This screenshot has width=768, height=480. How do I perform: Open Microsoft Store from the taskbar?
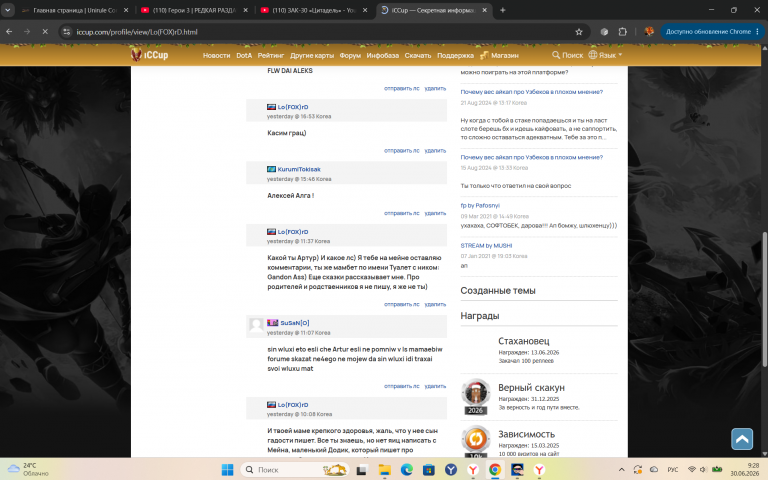pos(429,470)
